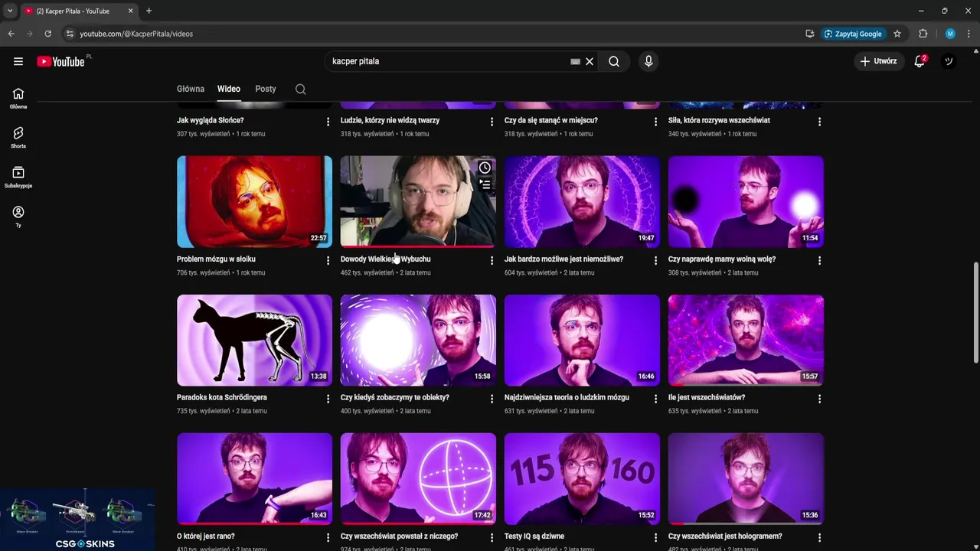Go back in Chrome browser
Screen dimensions: 980x551
pyautogui.click(x=11, y=34)
